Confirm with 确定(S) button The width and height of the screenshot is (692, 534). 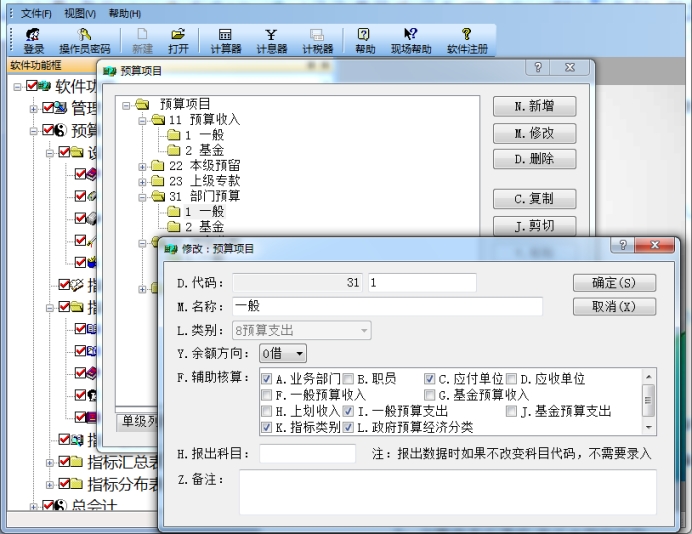[614, 283]
